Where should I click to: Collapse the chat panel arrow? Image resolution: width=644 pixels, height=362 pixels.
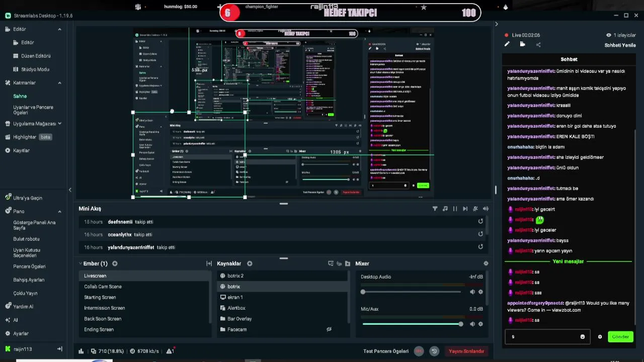point(496,24)
